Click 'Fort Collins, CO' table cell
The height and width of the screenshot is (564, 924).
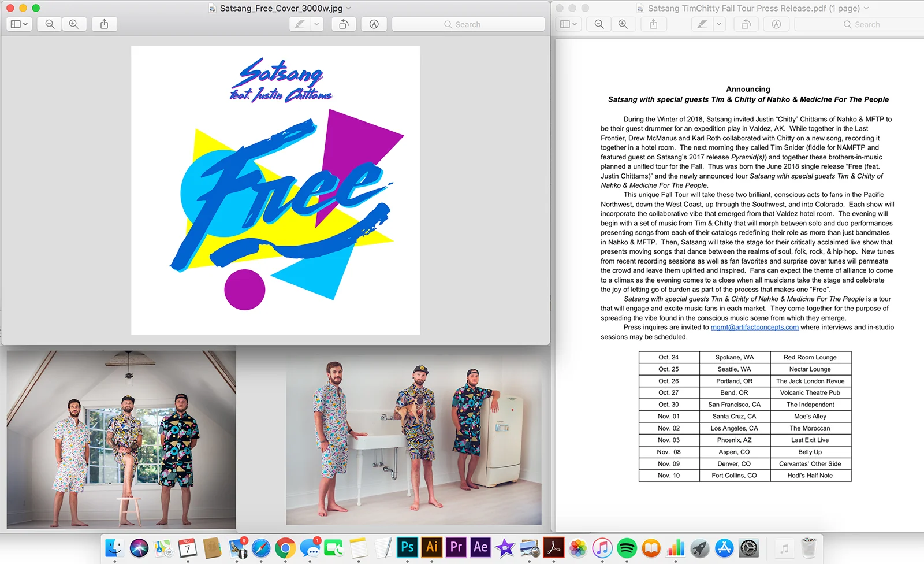pyautogui.click(x=734, y=476)
